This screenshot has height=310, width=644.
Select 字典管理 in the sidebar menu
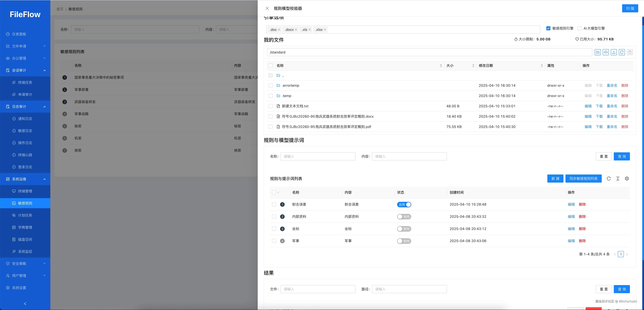pos(25,227)
